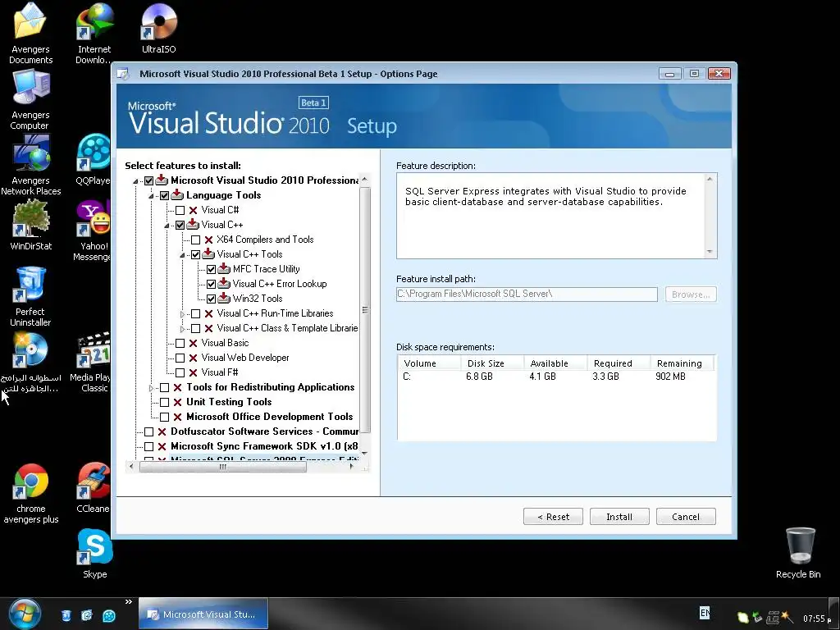Launch UltraISO desktop shortcut

coord(158,28)
